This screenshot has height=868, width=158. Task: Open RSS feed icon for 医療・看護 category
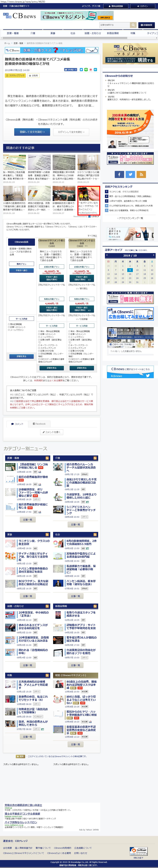point(47,458)
